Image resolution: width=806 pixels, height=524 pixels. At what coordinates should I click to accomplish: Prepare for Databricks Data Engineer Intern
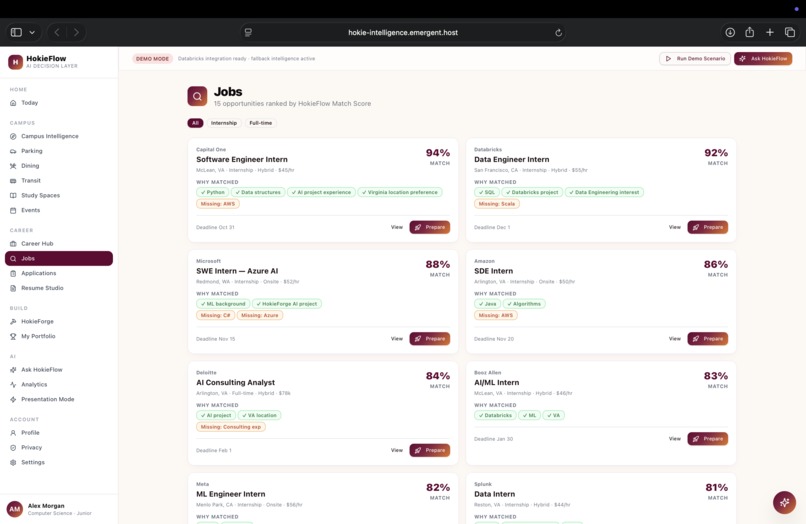tap(708, 227)
